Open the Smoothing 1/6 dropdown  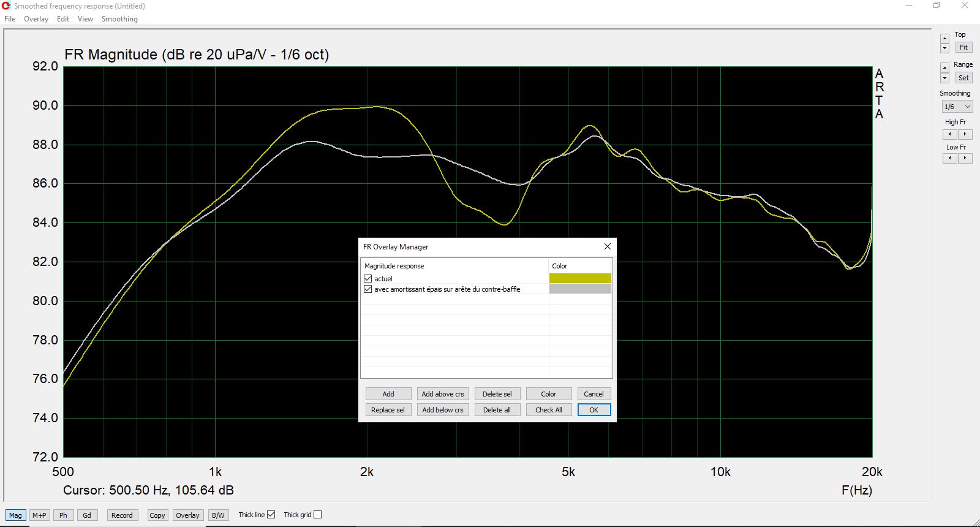957,107
